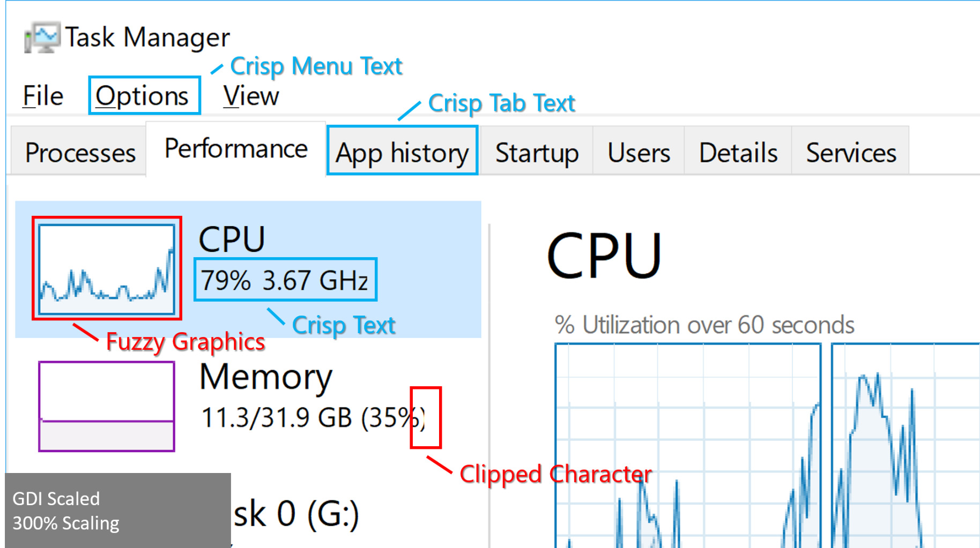The image size is (980, 548).
Task: Select the Memory 11.3/31.9 GB entry
Action: click(248, 406)
